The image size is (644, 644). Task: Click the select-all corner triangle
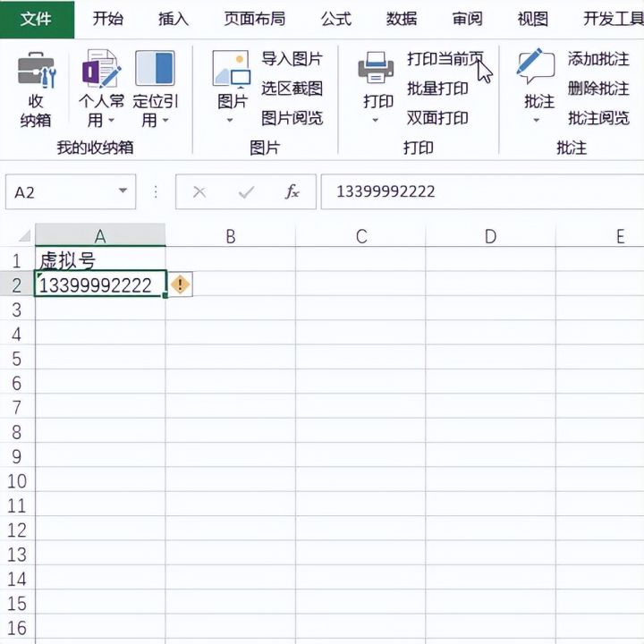point(24,236)
